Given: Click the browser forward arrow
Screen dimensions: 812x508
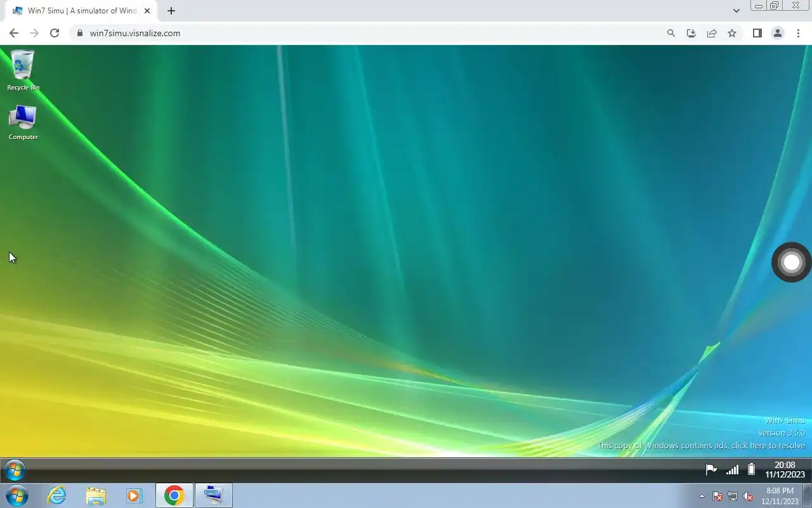Looking at the screenshot, I should coord(34,33).
